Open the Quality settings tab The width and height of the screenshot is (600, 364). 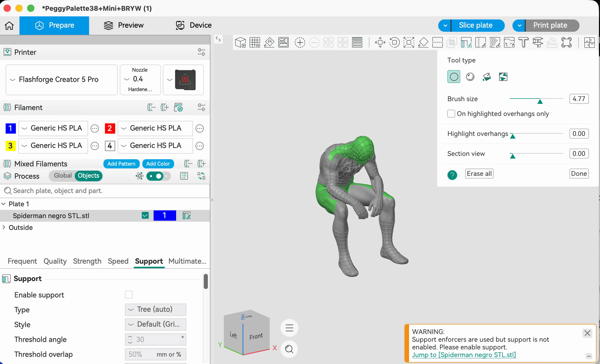[55, 261]
